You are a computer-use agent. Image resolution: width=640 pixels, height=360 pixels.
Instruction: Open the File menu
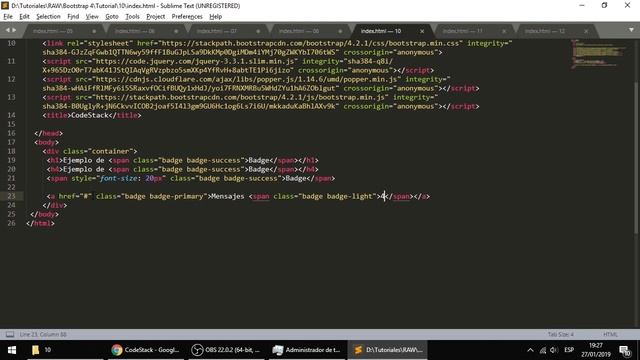tap(8, 17)
